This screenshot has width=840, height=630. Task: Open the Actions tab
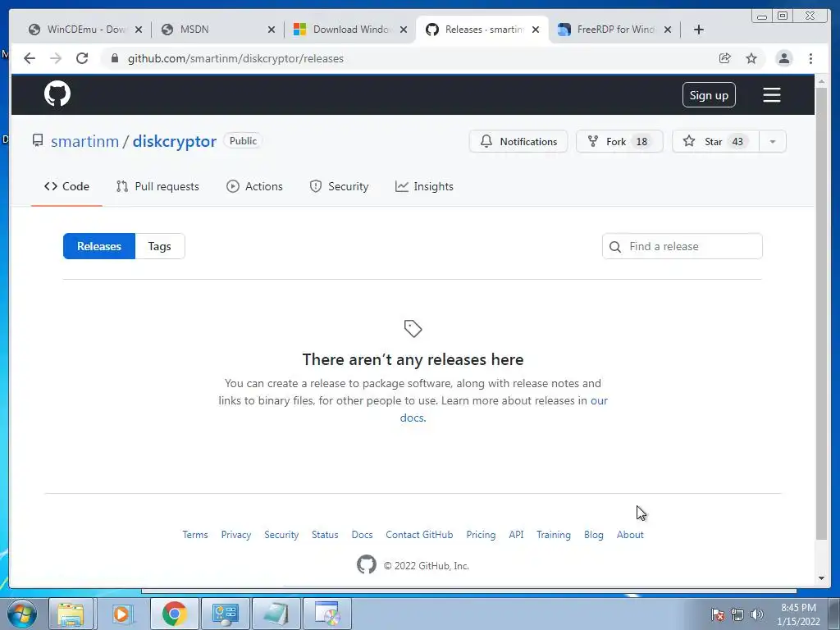254,186
